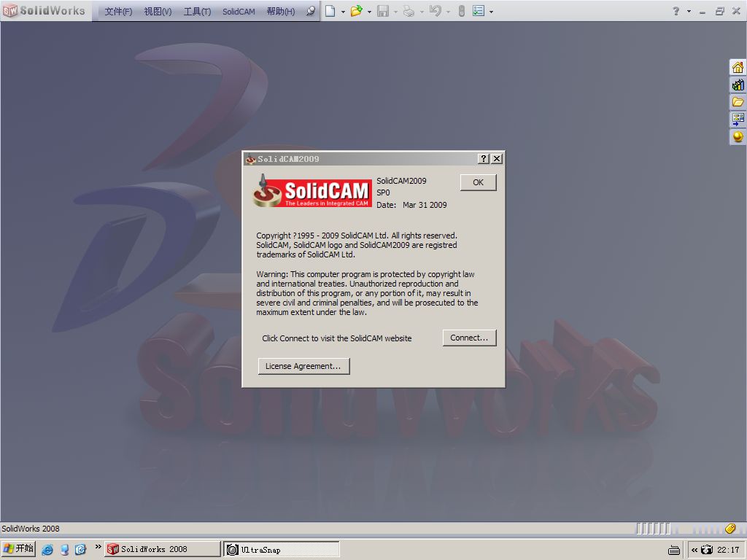Expand the New document dropdown arrow
Viewport: 747px width, 560px height.
[343, 12]
